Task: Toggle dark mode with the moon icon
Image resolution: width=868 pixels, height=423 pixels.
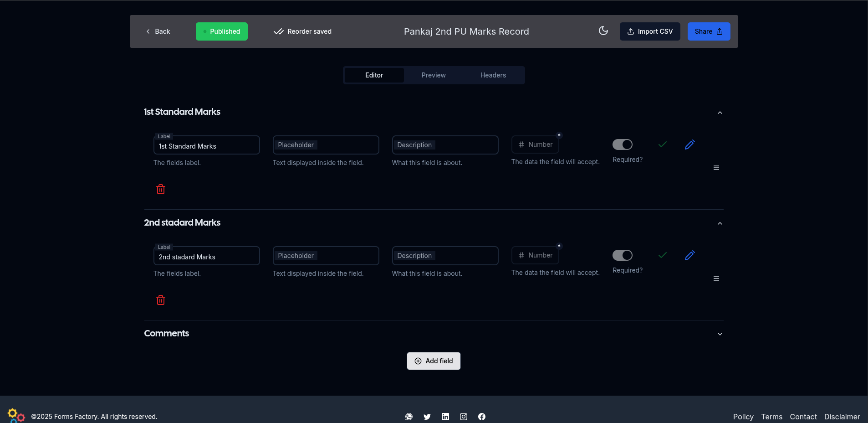Action: click(x=603, y=31)
